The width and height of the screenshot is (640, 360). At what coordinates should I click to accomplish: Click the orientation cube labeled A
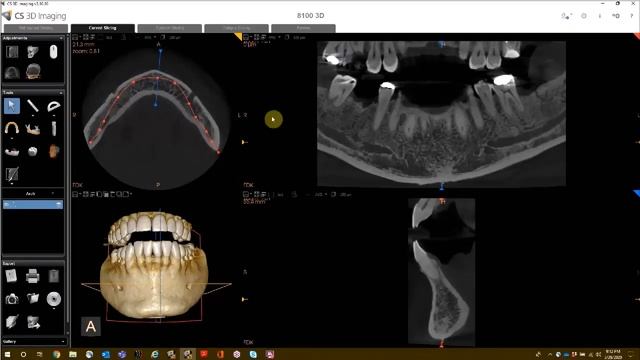(x=91, y=327)
